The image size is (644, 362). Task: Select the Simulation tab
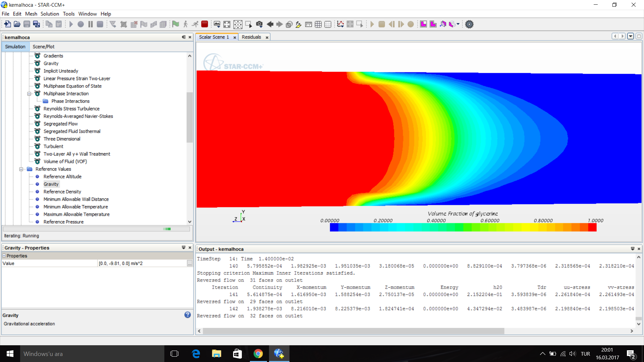pos(15,47)
